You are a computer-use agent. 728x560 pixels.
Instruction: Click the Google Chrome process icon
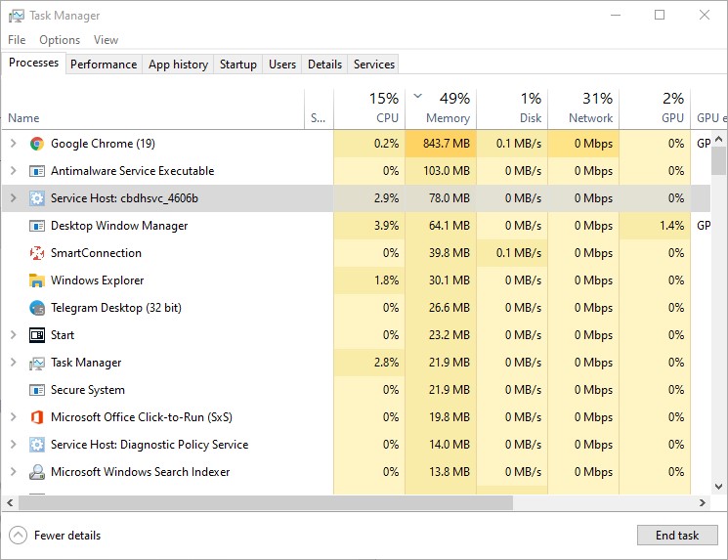point(37,144)
